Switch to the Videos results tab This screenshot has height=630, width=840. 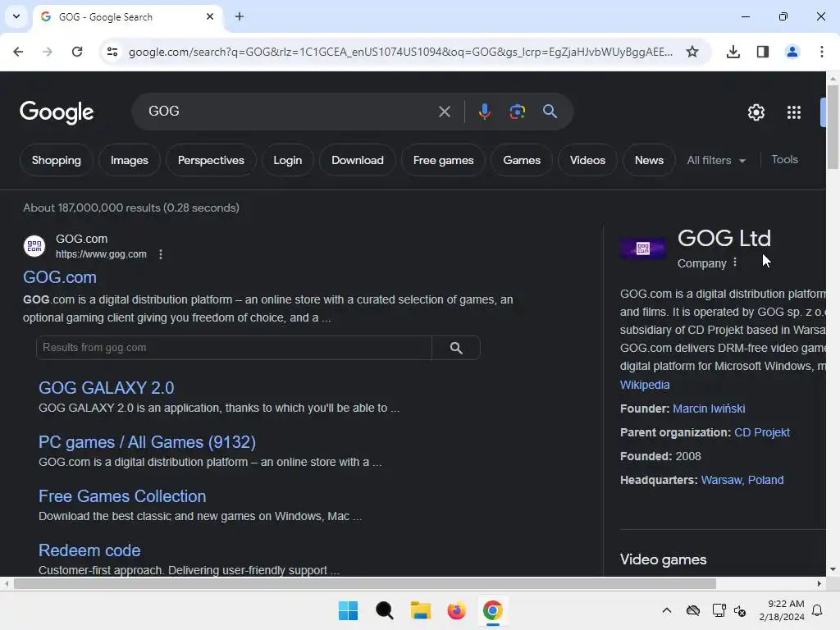tap(587, 160)
